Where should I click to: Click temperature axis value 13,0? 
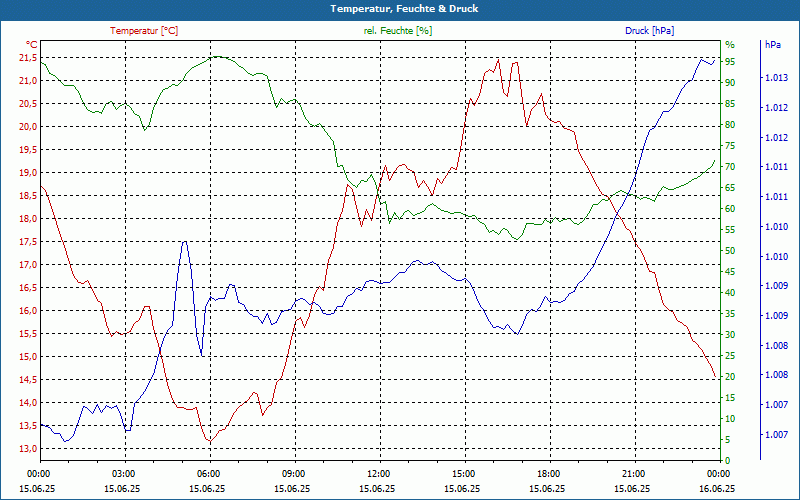click(x=28, y=448)
